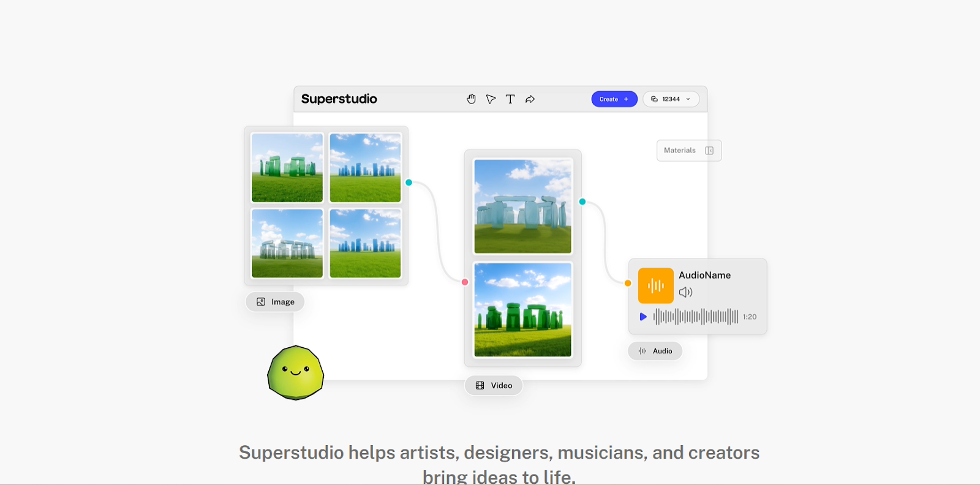Click the green smiling blob mascot
The height and width of the screenshot is (485, 980).
point(296,373)
